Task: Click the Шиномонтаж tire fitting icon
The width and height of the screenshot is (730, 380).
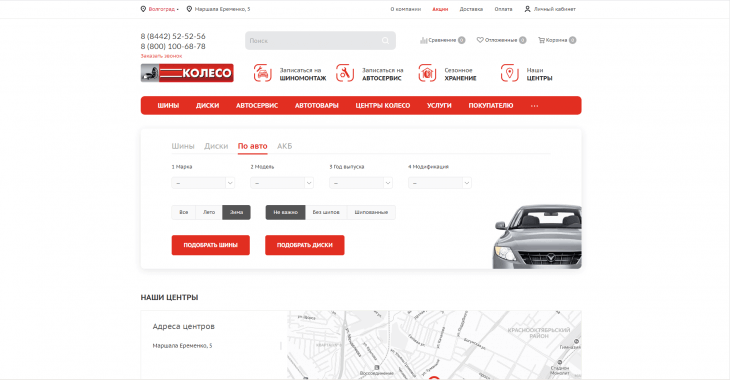Action: pyautogui.click(x=263, y=74)
